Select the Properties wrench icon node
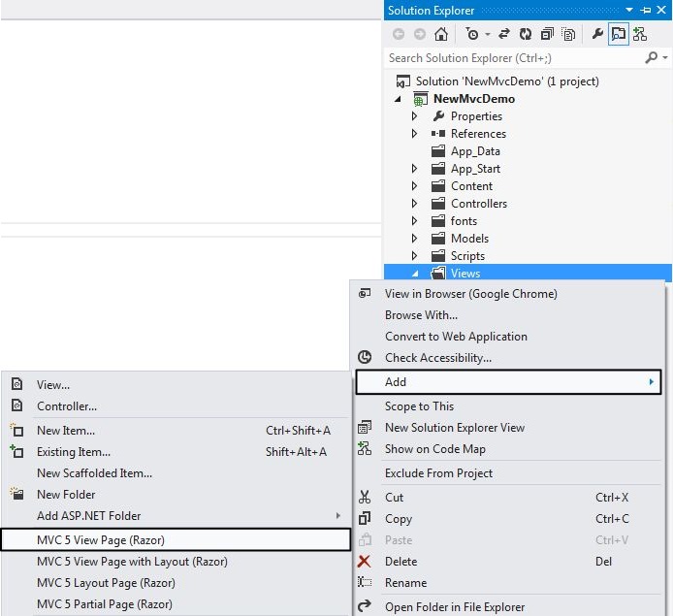This screenshot has width=673, height=616. [x=438, y=116]
